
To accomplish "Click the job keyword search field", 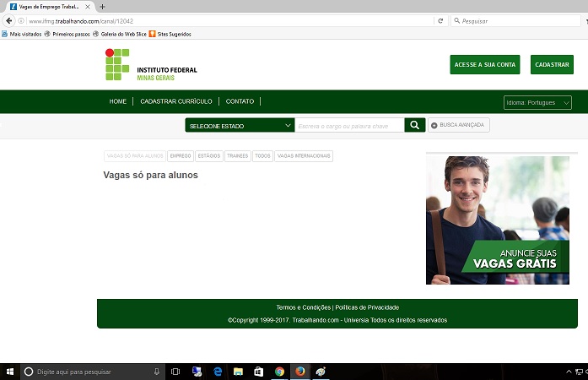I will (348, 125).
